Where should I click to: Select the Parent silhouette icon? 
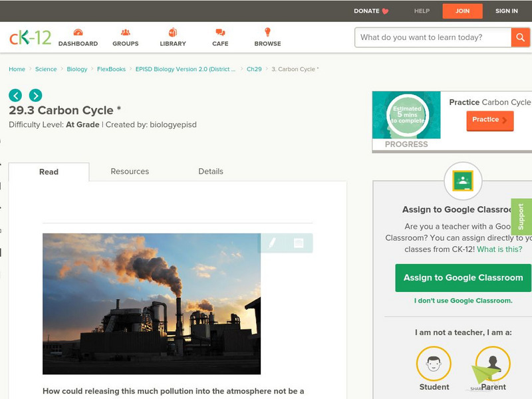coord(493,364)
